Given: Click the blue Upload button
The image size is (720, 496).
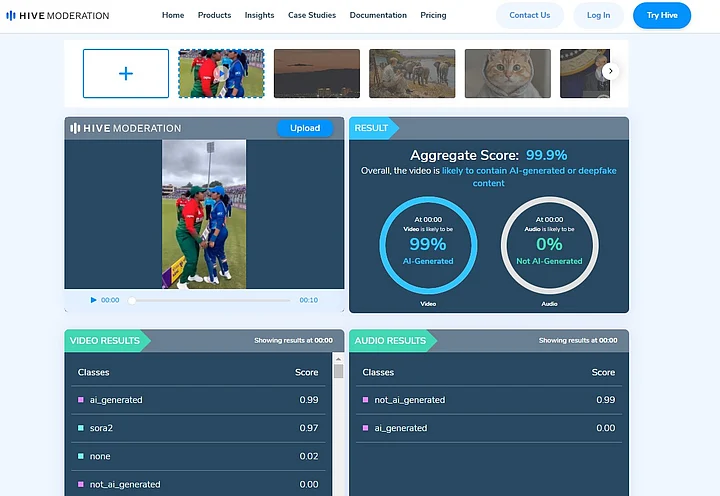Looking at the screenshot, I should tap(305, 128).
